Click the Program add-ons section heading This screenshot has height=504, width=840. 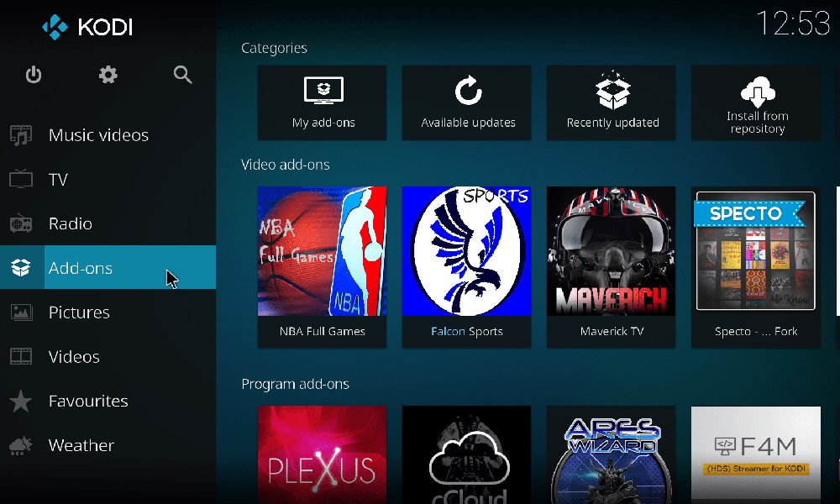295,384
